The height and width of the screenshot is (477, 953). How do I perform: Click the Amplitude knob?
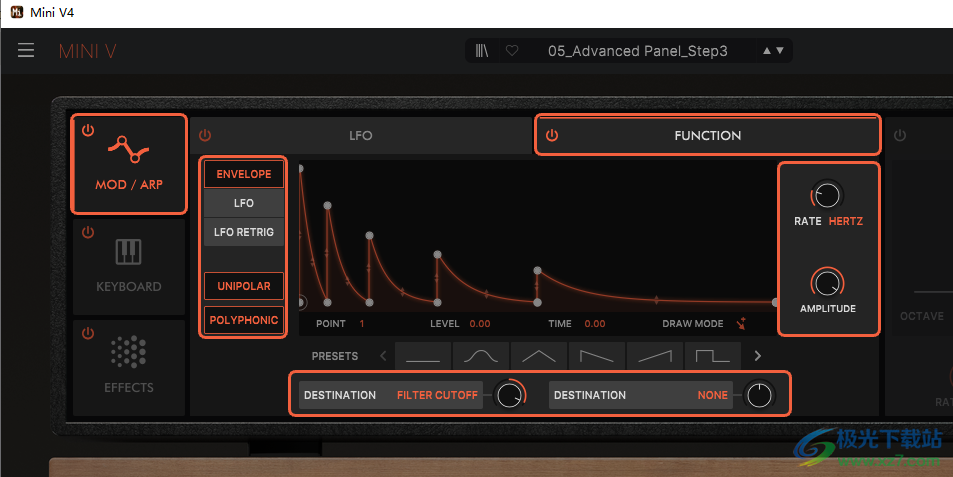click(x=827, y=283)
